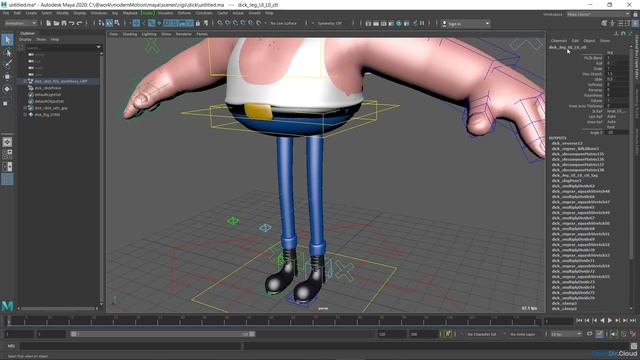This screenshot has width=640, height=360.
Task: Click Select by component type icon
Action: click(117, 23)
